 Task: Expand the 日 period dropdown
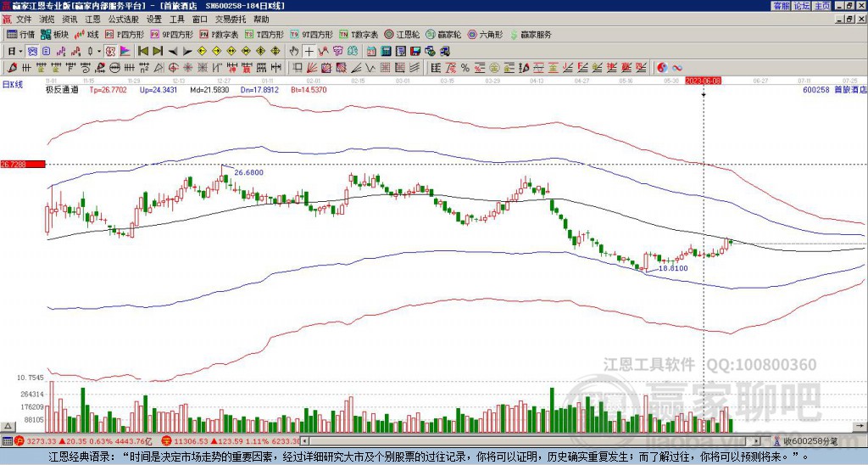coord(21,51)
